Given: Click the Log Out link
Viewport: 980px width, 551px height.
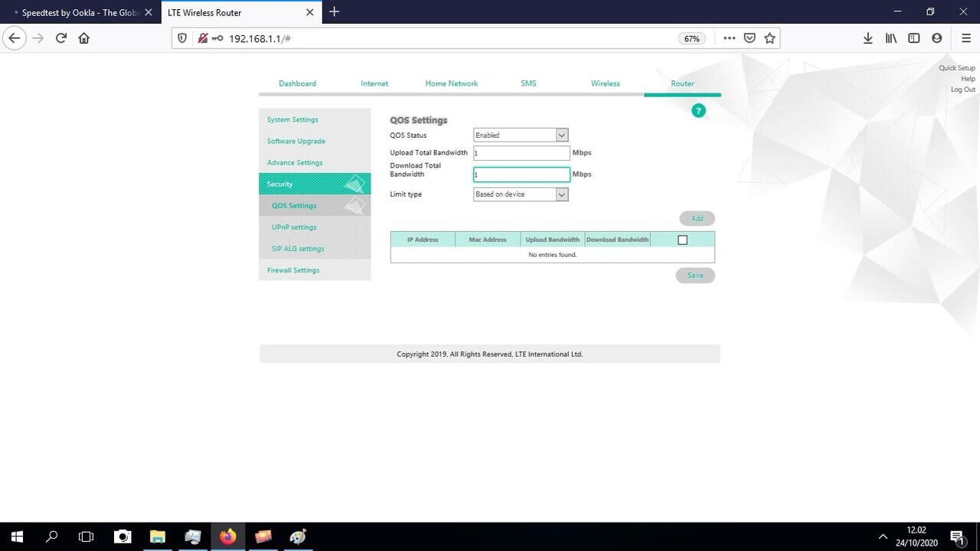Looking at the screenshot, I should (963, 90).
